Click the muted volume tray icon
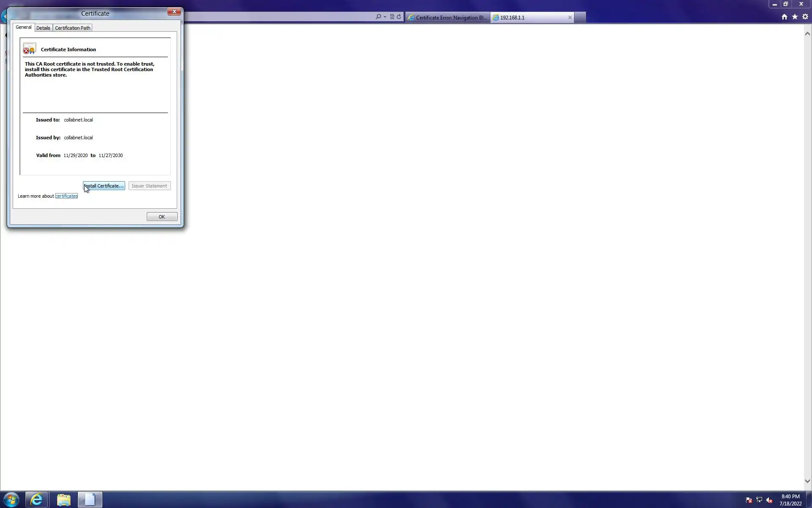812x508 pixels. point(769,500)
